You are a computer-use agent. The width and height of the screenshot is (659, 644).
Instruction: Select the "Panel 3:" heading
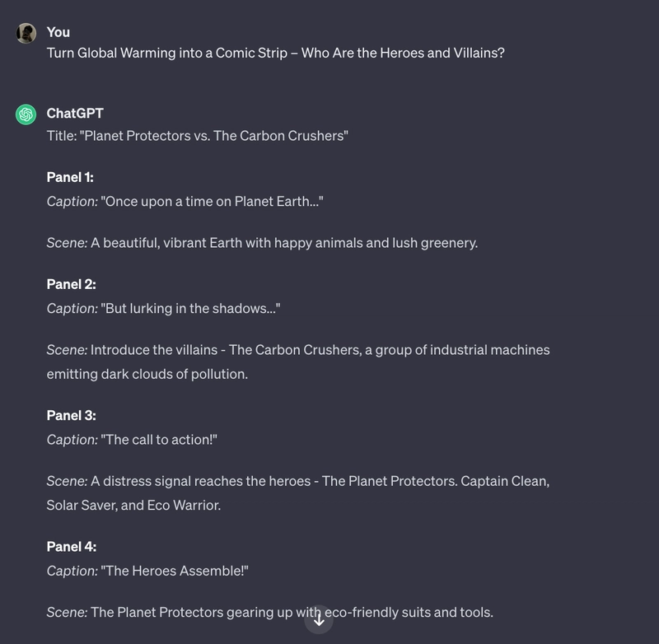(72, 415)
